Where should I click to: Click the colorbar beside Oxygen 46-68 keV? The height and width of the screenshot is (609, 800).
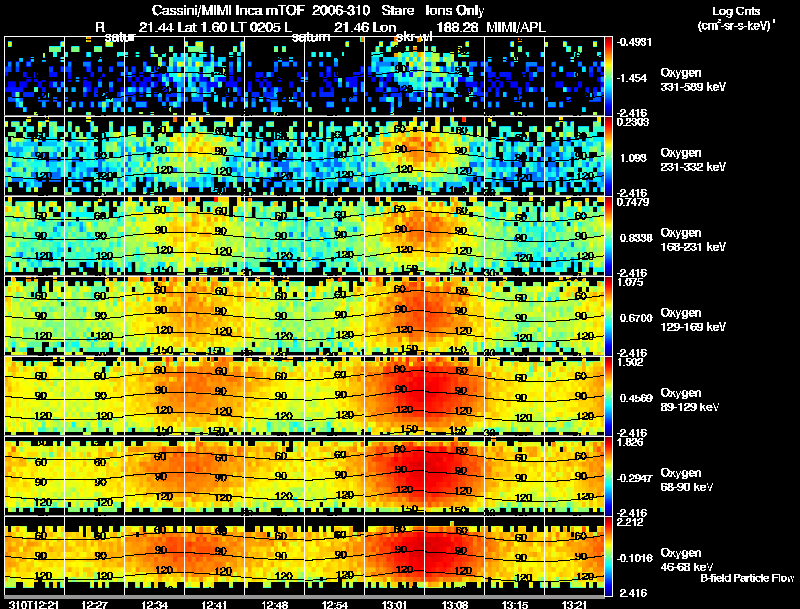tap(609, 556)
